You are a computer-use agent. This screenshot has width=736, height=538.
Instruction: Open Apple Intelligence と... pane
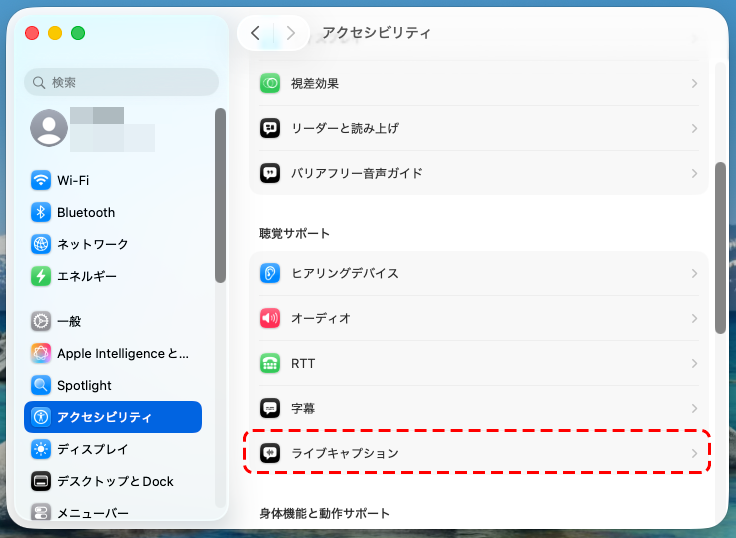pyautogui.click(x=113, y=353)
